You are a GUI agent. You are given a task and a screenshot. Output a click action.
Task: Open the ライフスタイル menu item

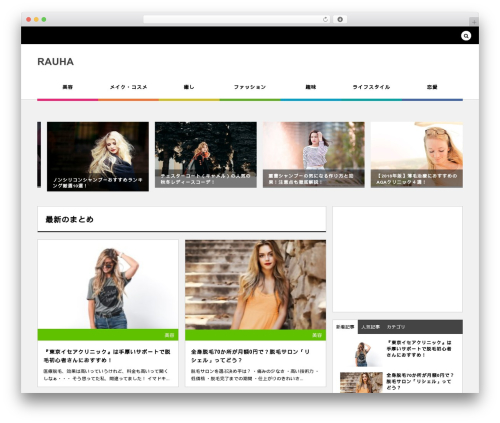point(371,87)
